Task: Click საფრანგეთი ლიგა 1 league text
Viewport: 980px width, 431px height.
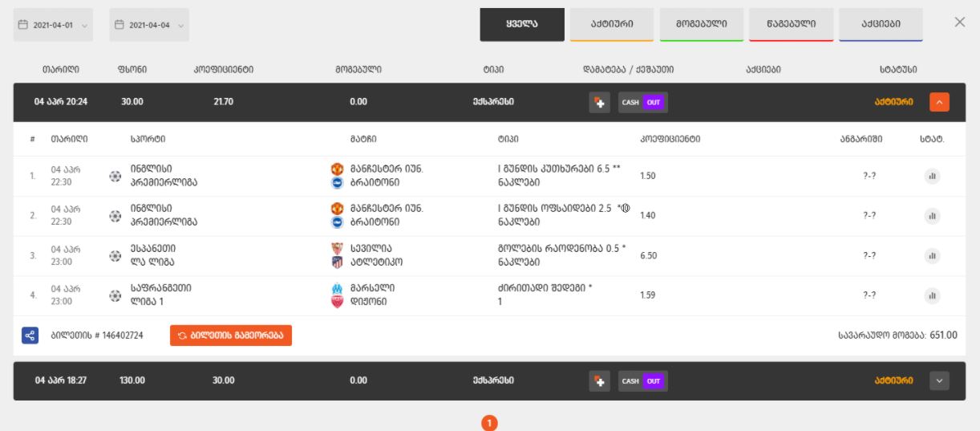Action: [160, 295]
